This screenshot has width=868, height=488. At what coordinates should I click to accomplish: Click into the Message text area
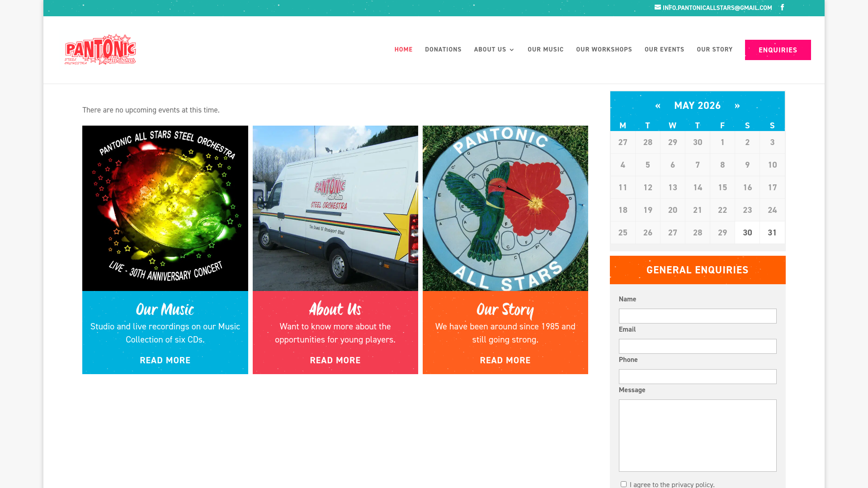(x=698, y=436)
